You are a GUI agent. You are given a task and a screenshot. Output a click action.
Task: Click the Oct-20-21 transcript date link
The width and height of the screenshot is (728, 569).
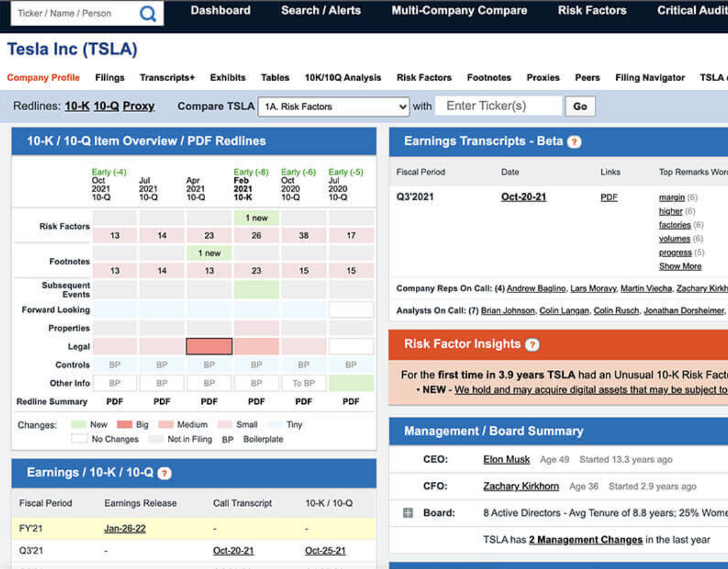(x=523, y=197)
